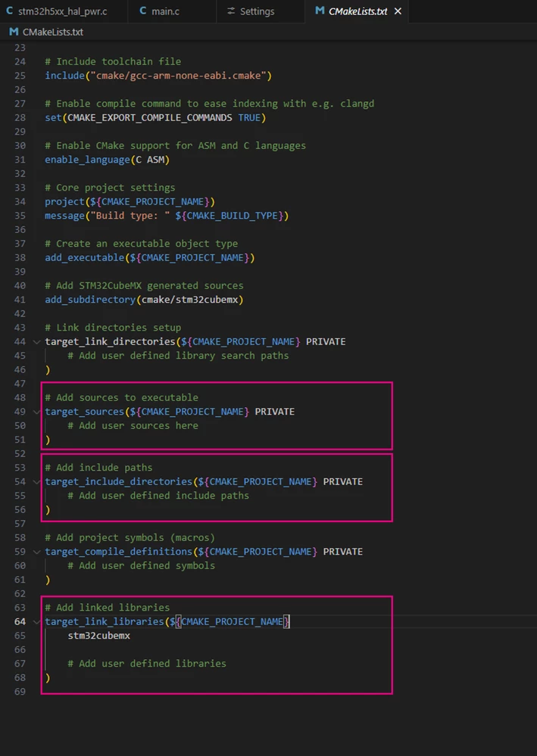The height and width of the screenshot is (756, 537).
Task: Click the C file icon on main.c tab
Action: point(143,11)
